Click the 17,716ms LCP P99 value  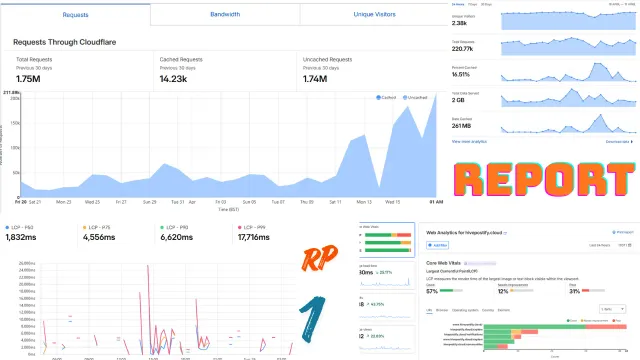coord(253,237)
